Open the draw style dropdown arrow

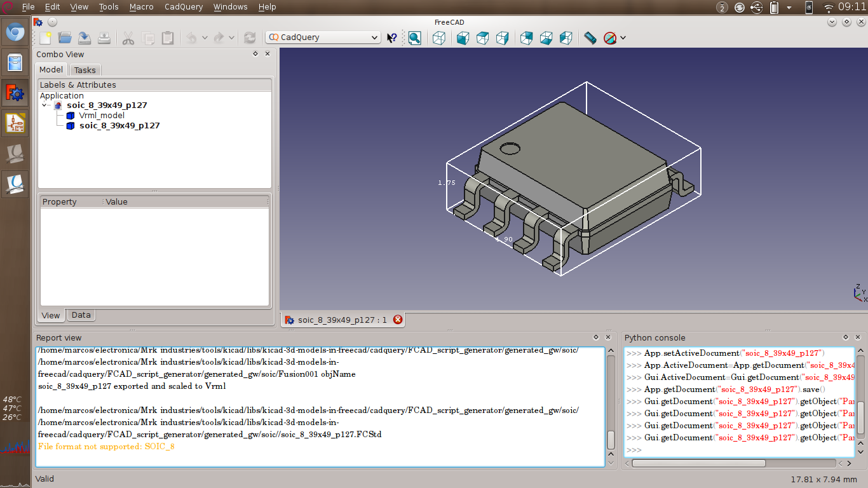[x=623, y=38]
